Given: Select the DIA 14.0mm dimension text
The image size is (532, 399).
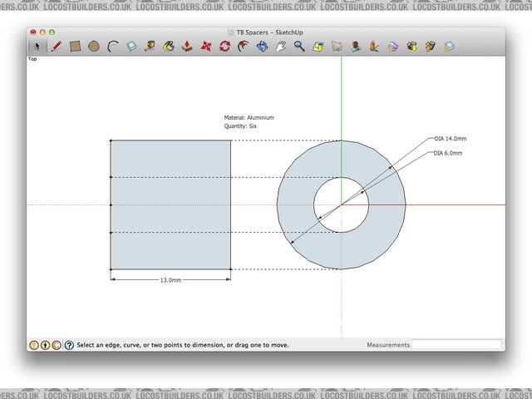Looking at the screenshot, I should (x=450, y=139).
